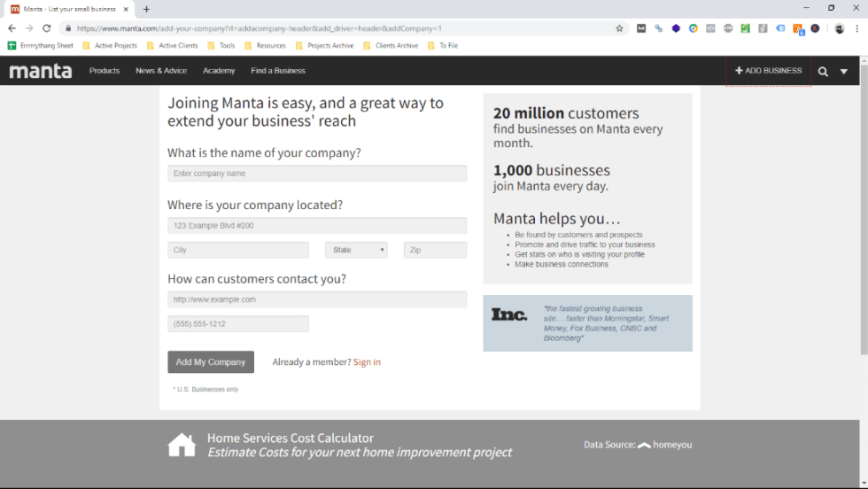Click the browser address bar URL
The width and height of the screenshot is (868, 489).
pos(259,28)
